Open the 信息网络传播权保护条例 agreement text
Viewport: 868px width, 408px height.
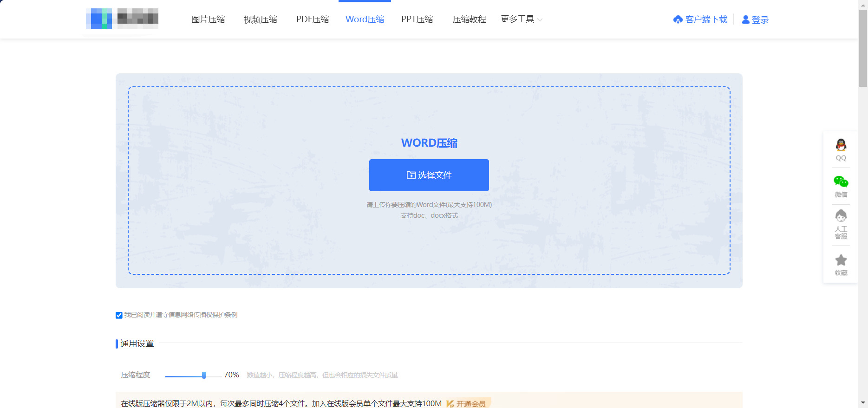(x=202, y=315)
